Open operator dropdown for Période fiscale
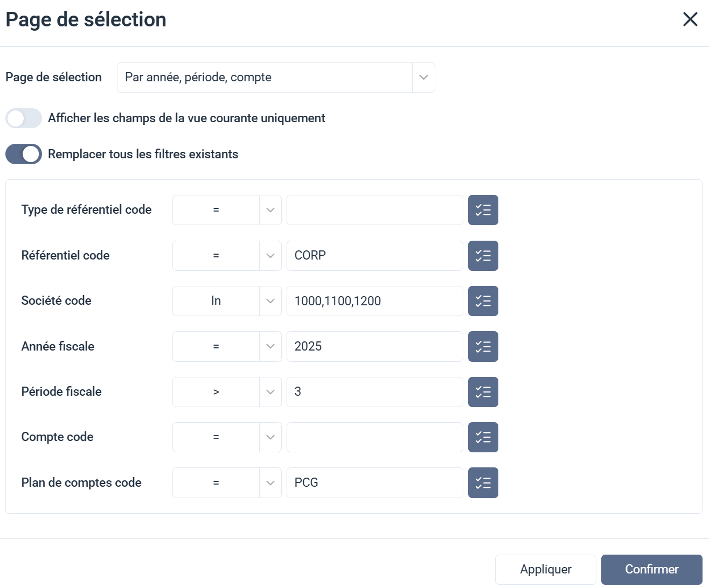 (x=227, y=392)
